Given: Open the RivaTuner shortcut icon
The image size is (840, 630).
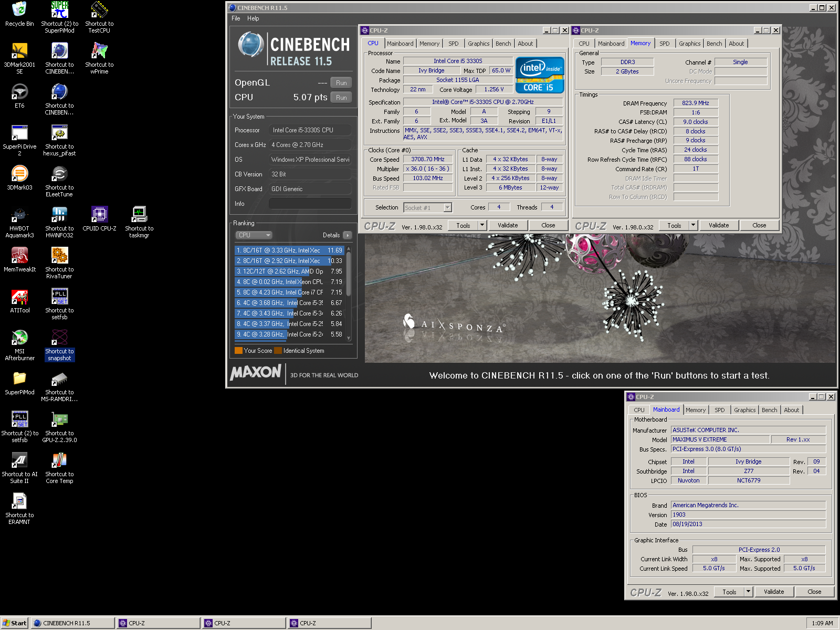Looking at the screenshot, I should coord(59,263).
